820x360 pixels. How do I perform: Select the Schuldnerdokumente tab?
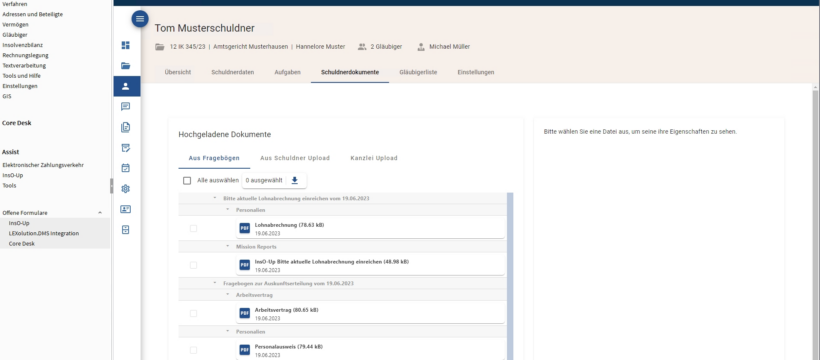point(350,72)
